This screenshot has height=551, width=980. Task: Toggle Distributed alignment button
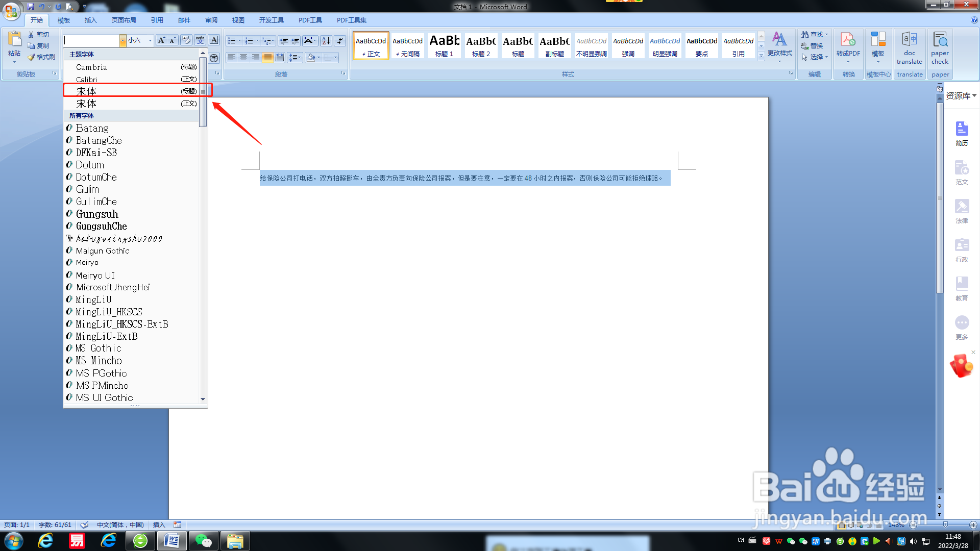pyautogui.click(x=280, y=58)
